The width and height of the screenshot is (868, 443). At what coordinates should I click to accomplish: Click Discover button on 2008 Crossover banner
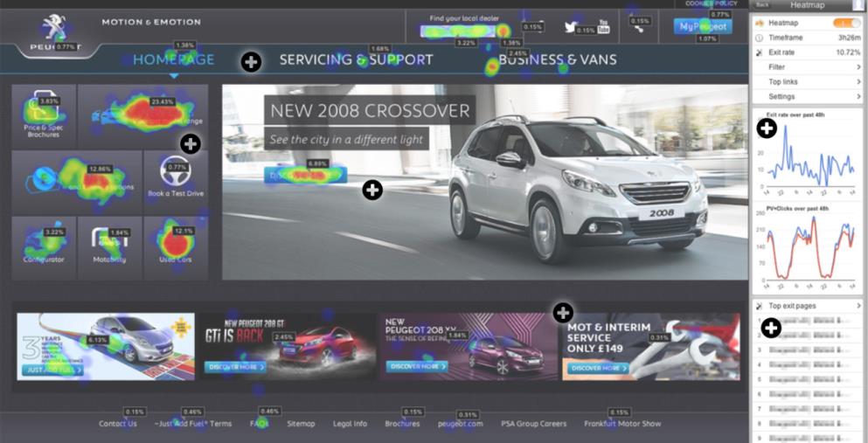click(x=306, y=175)
